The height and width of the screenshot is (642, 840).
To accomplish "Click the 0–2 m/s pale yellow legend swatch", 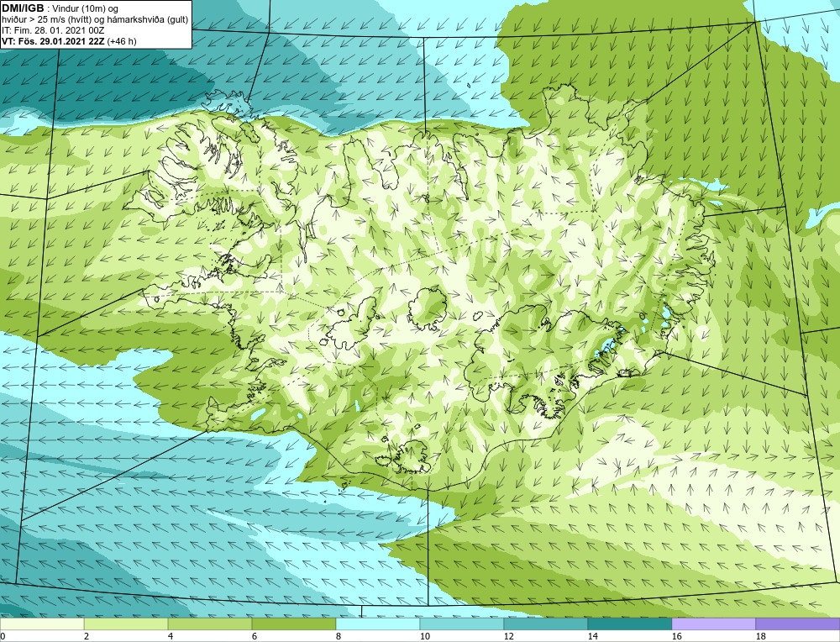I will 42,624.
